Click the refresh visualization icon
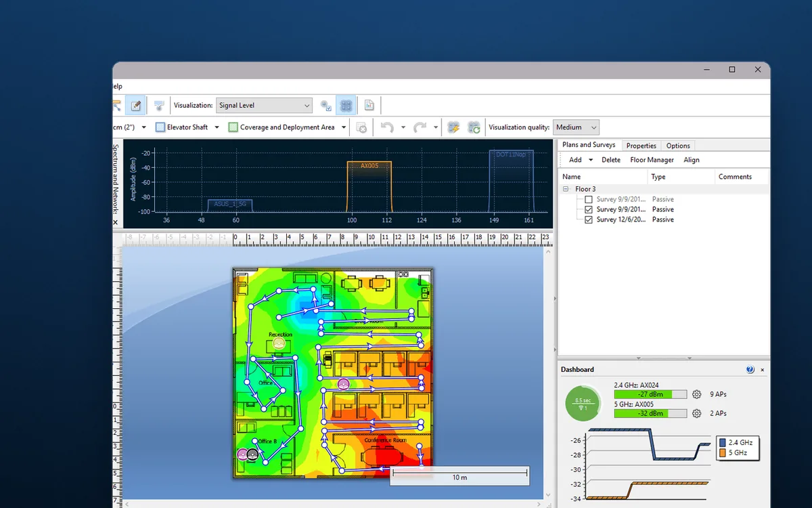This screenshot has width=812, height=508. tap(474, 127)
